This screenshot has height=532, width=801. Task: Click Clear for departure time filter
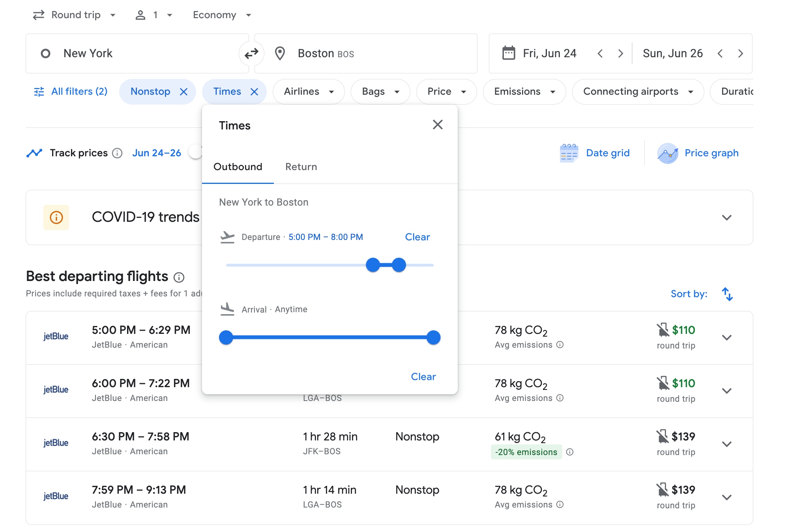pos(417,237)
